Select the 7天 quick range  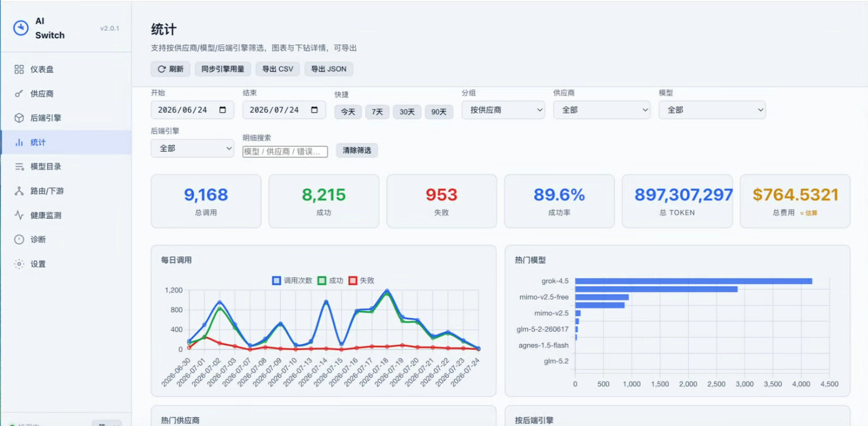pyautogui.click(x=377, y=112)
